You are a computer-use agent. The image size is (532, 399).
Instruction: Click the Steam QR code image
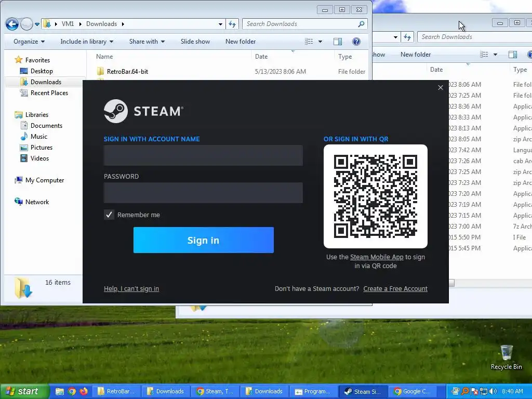pyautogui.click(x=375, y=196)
